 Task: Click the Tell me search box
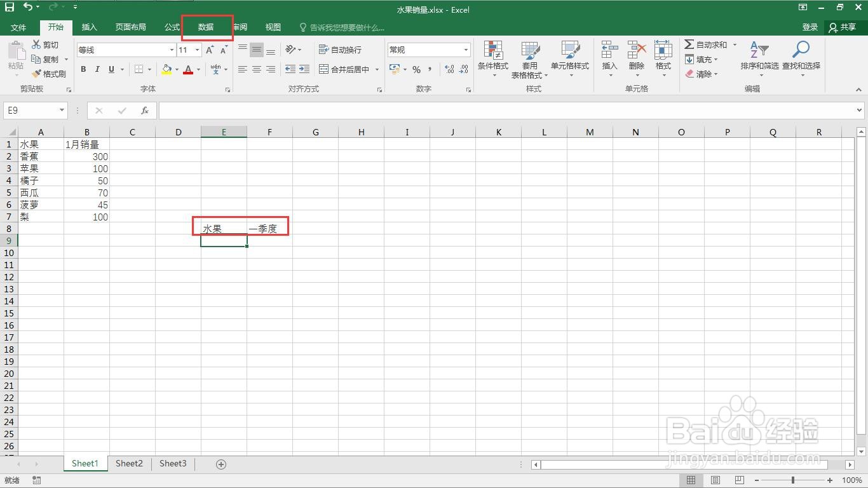(x=343, y=27)
